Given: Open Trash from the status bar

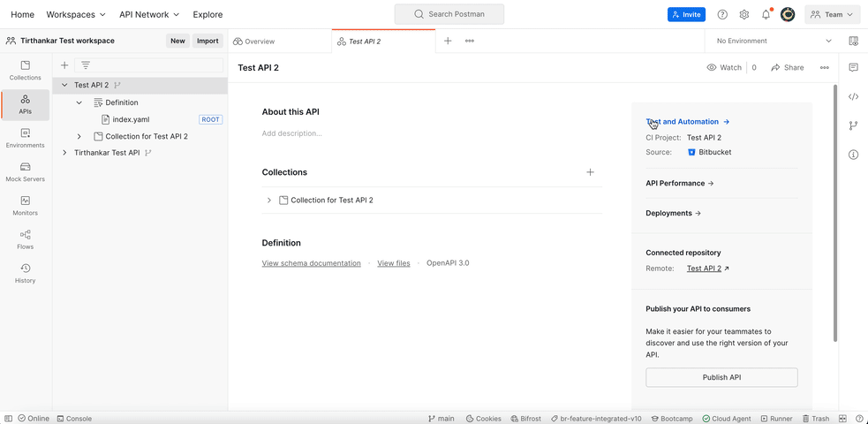Looking at the screenshot, I should [x=817, y=419].
